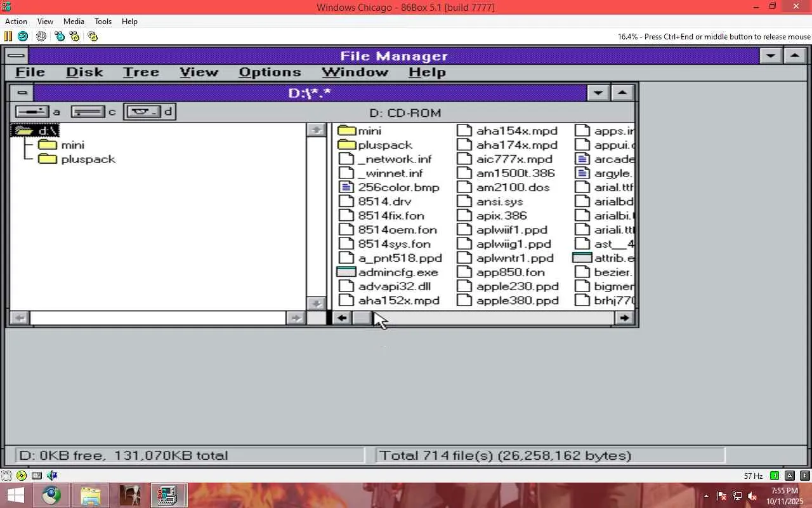Open the 86Box Action menu
Screen dimensions: 812x508
pyautogui.click(x=16, y=22)
